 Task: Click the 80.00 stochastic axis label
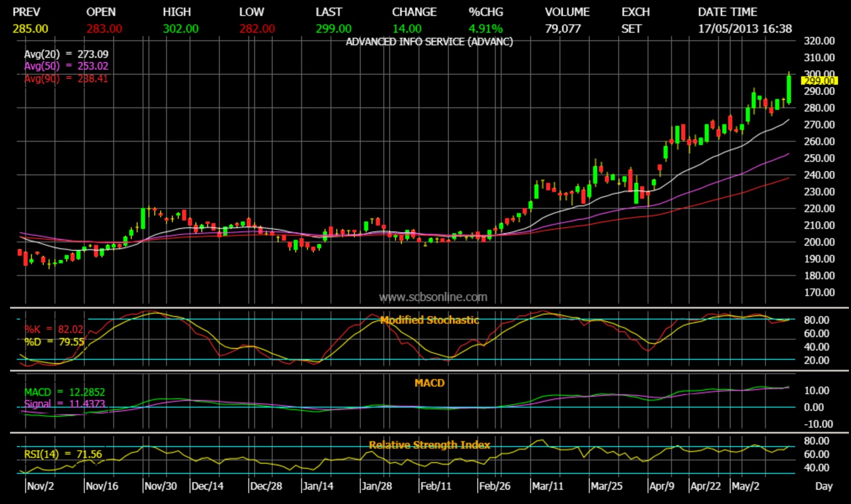[816, 320]
